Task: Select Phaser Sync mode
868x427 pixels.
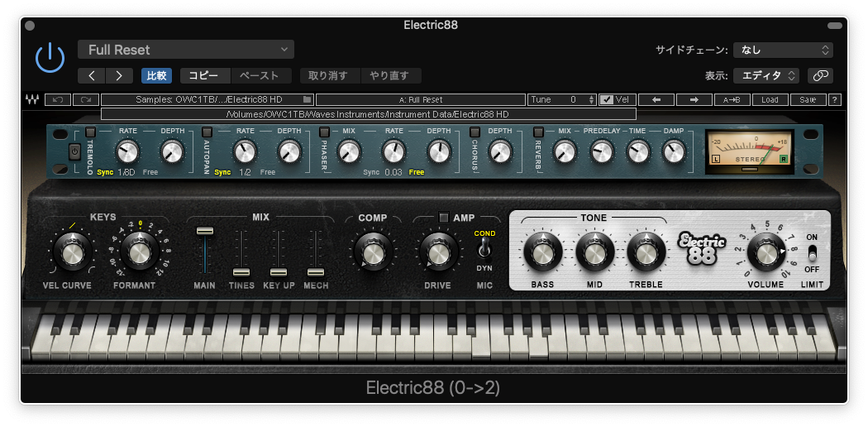Action: (371, 172)
